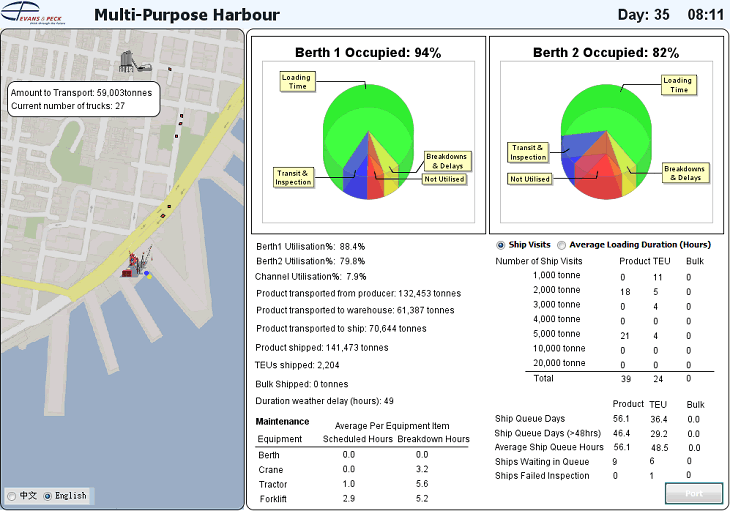Click the red crane at the harbour berth
Viewport: 730px width, 511px height.
134,260
